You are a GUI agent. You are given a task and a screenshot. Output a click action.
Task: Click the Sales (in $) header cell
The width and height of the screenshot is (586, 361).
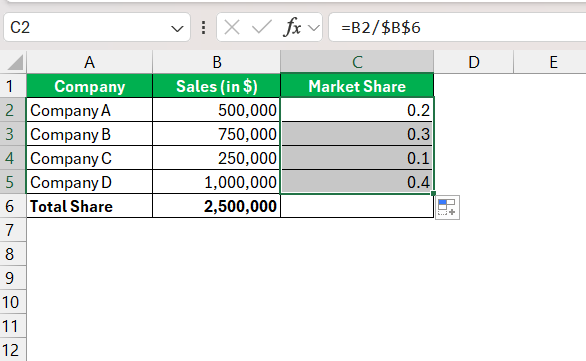pyautogui.click(x=217, y=86)
